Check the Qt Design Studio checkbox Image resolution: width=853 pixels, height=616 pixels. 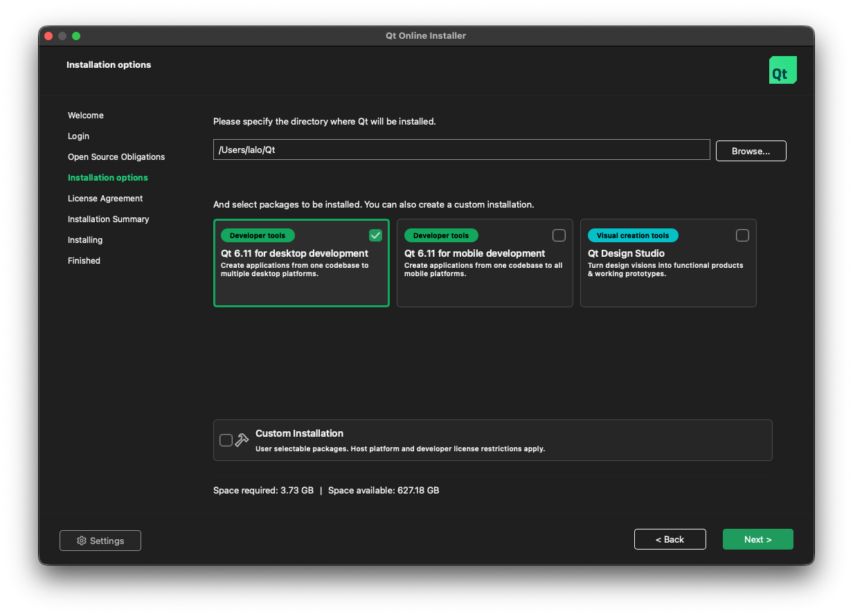(742, 235)
